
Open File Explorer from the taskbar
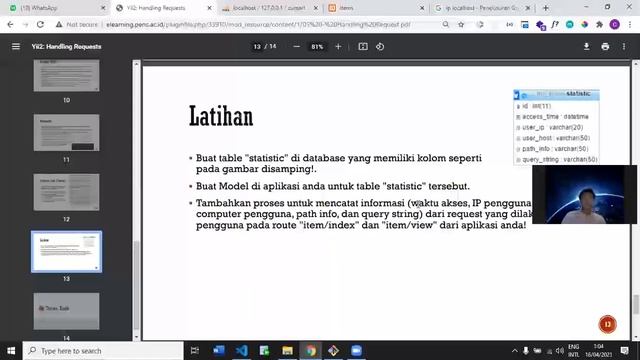pos(287,351)
